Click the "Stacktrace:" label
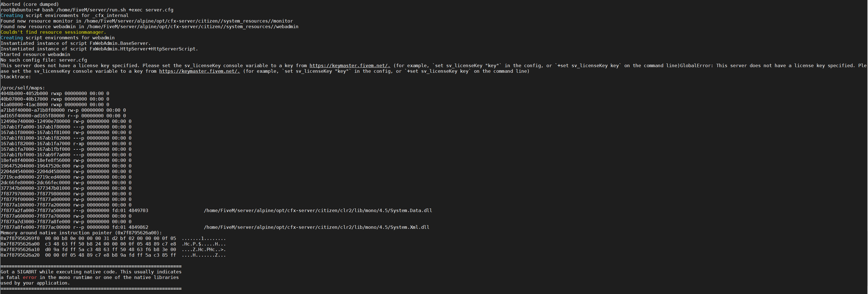868x294 pixels. 16,77
